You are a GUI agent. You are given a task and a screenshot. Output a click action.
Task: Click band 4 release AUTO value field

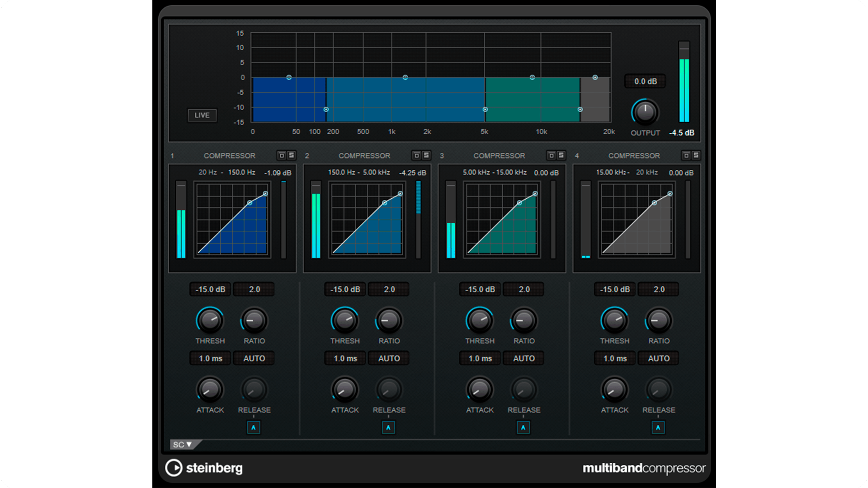659,358
